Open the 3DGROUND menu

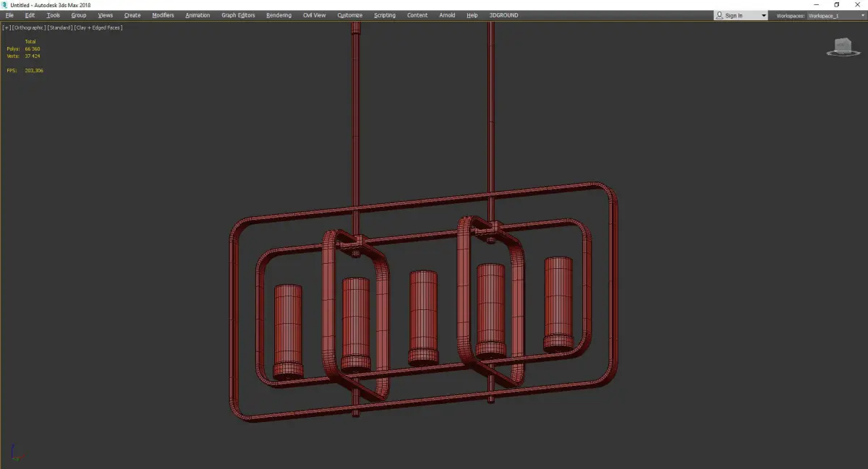coord(503,15)
